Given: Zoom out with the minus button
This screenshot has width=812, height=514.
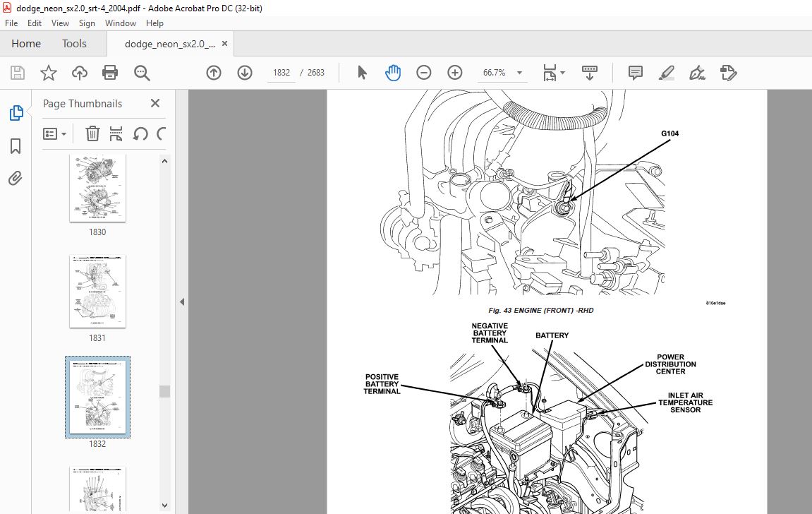Looking at the screenshot, I should tap(423, 73).
